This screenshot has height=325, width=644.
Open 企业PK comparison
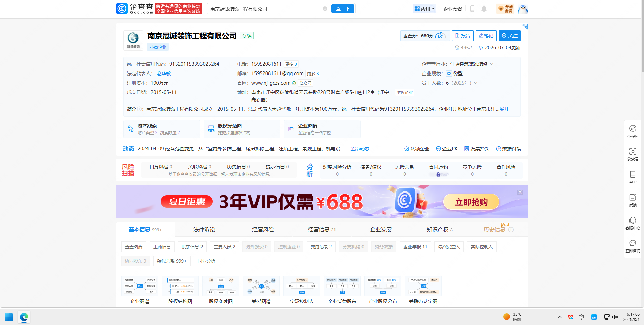point(447,149)
